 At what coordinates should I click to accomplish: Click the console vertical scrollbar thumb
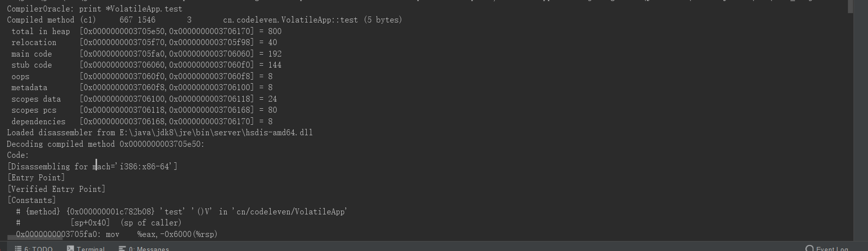tap(850, 7)
